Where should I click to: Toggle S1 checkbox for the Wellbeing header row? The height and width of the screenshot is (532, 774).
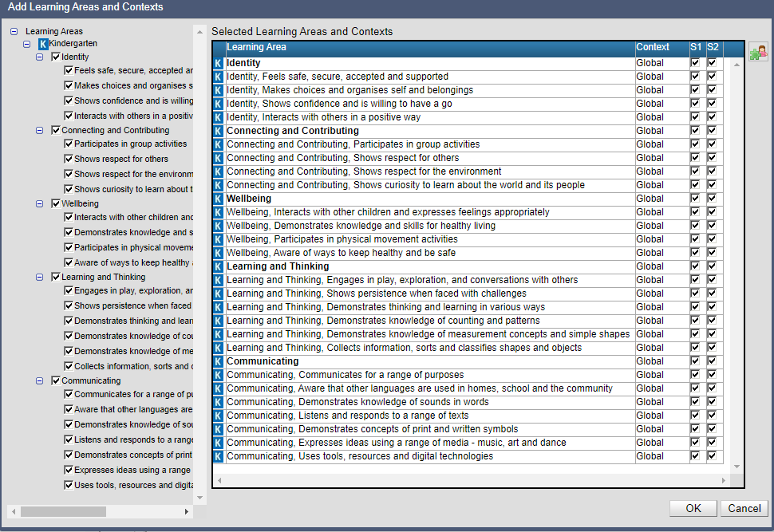tap(695, 199)
